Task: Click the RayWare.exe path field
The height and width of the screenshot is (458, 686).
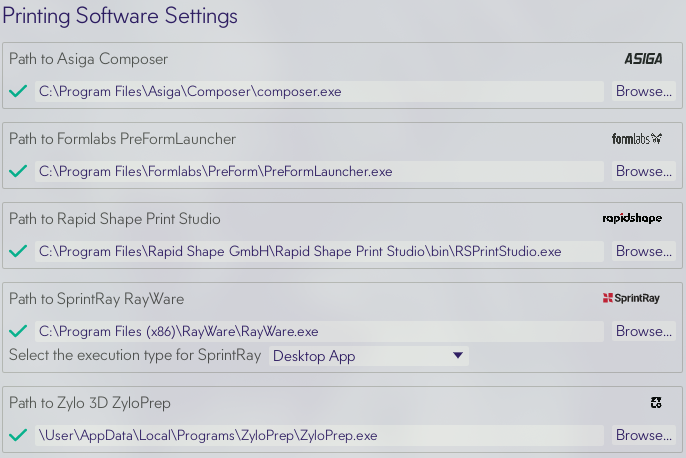Action: click(319, 331)
